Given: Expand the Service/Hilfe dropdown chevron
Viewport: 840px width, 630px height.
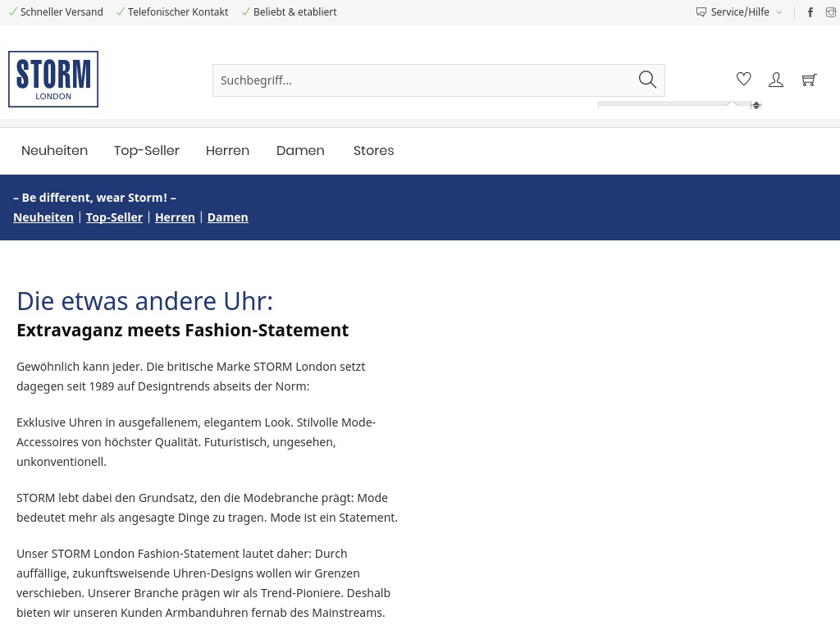Looking at the screenshot, I should pyautogui.click(x=779, y=12).
